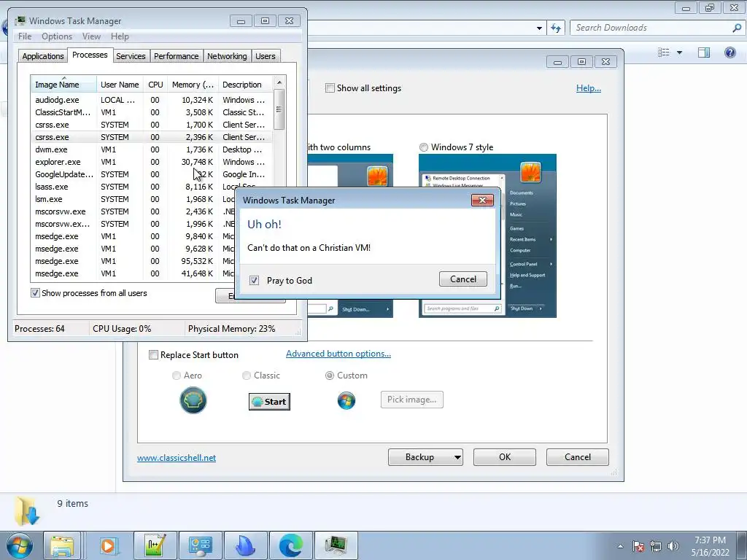Click the process list scrollbar thumb
The height and width of the screenshot is (560, 747).
[279, 109]
